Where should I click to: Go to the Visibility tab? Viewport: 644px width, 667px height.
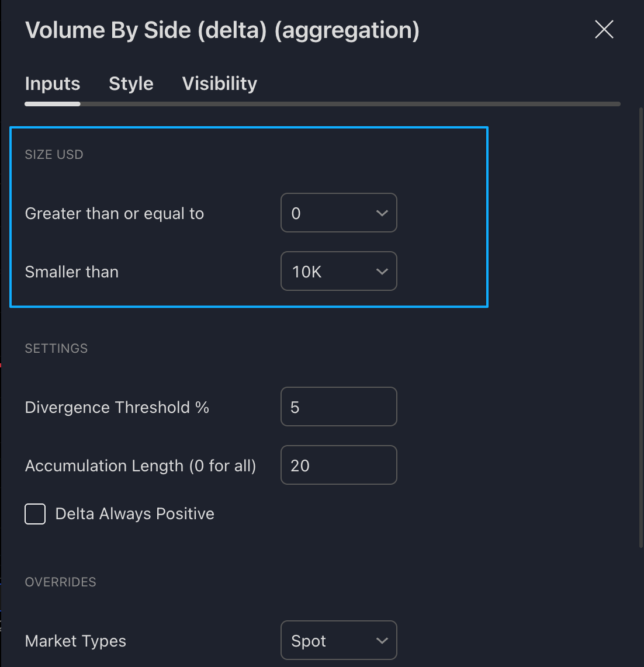(219, 84)
